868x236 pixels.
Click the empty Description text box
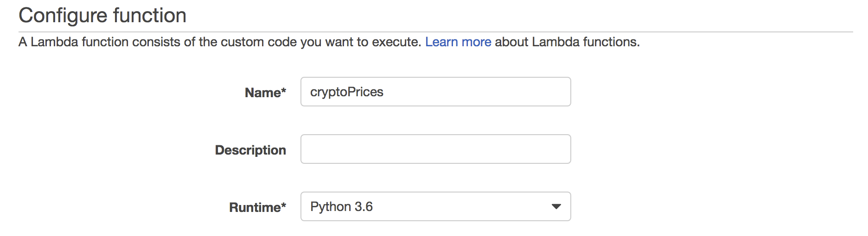[435, 149]
